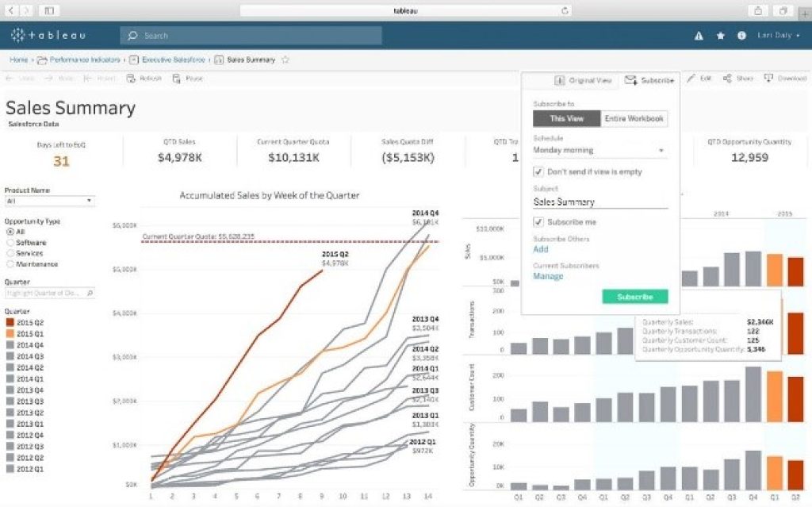Choose Entire Workbook subscription option
Screen dimensions: 812x507
click(x=634, y=119)
